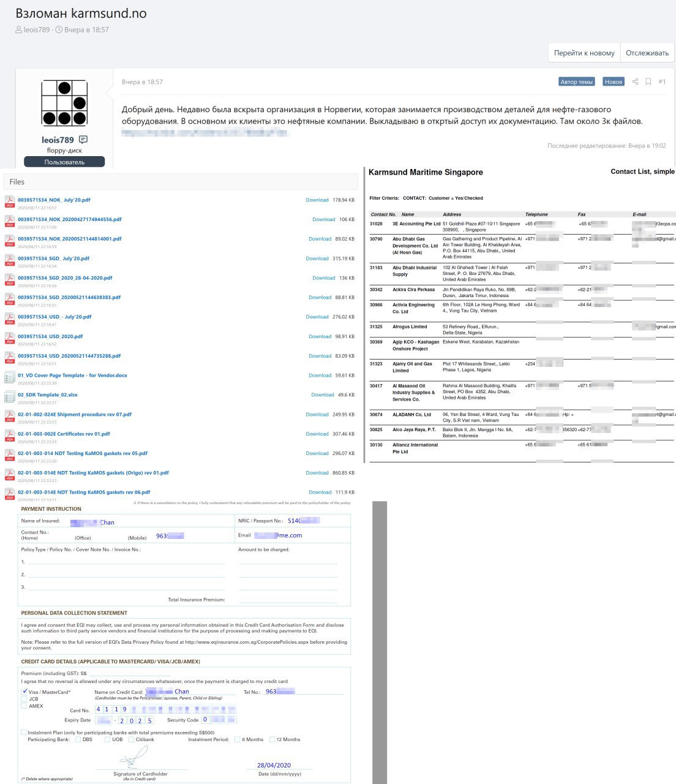Click the PDF icon for Shipment procedure rev 07
The height and width of the screenshot is (784, 676).
[x=10, y=417]
